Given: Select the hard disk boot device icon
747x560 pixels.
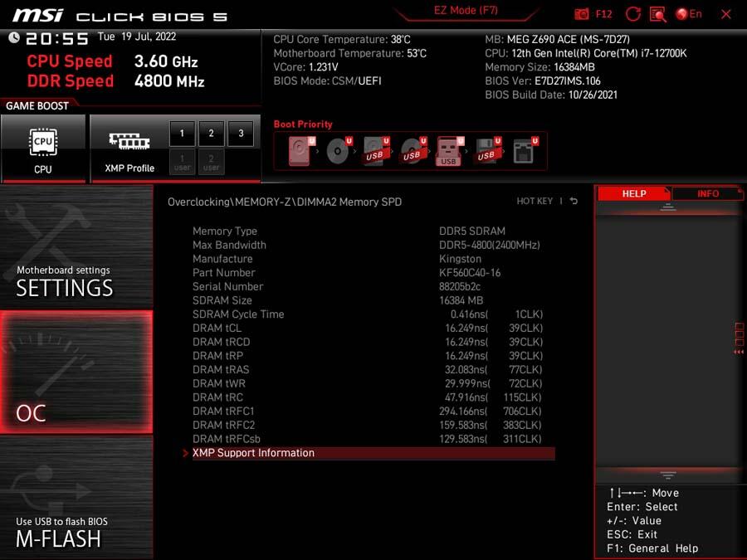Looking at the screenshot, I should point(301,151).
